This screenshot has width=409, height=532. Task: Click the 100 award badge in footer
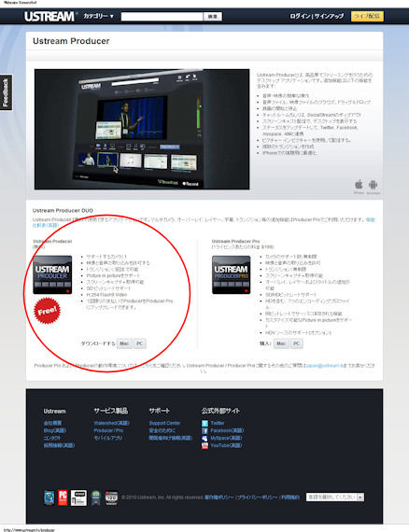(111, 498)
